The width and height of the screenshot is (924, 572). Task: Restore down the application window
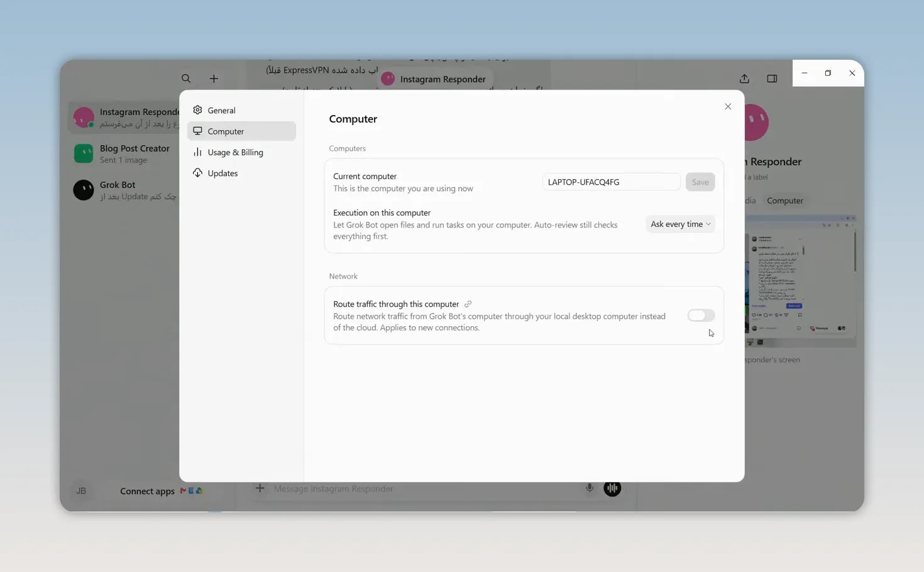pos(828,73)
